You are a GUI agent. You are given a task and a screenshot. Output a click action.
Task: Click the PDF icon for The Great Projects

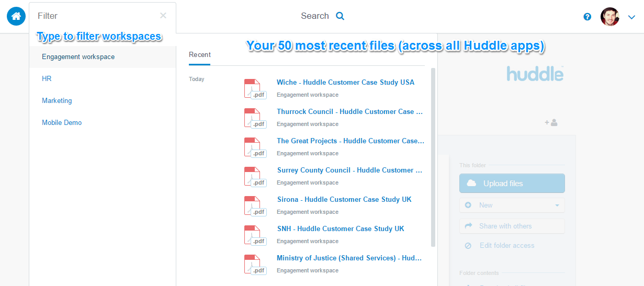[255, 147]
